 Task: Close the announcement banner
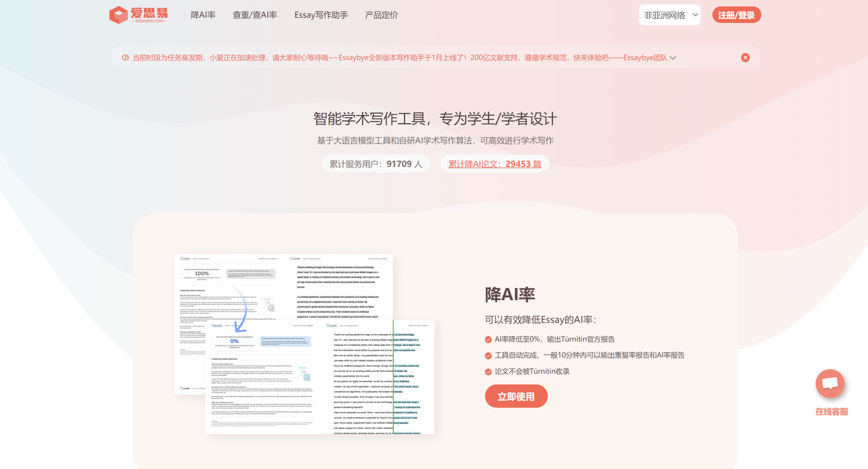click(x=745, y=58)
